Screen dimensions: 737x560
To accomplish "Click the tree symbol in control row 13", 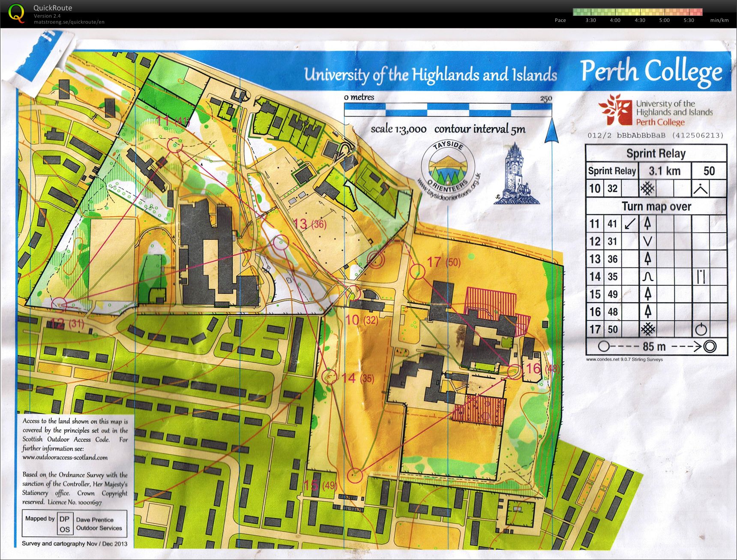I will click(647, 259).
